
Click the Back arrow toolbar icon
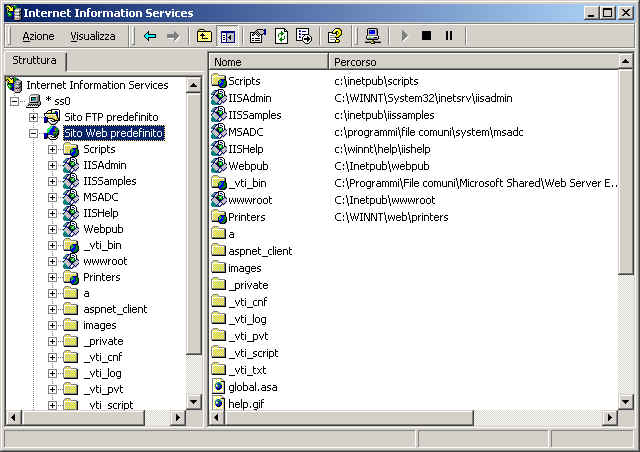150,36
